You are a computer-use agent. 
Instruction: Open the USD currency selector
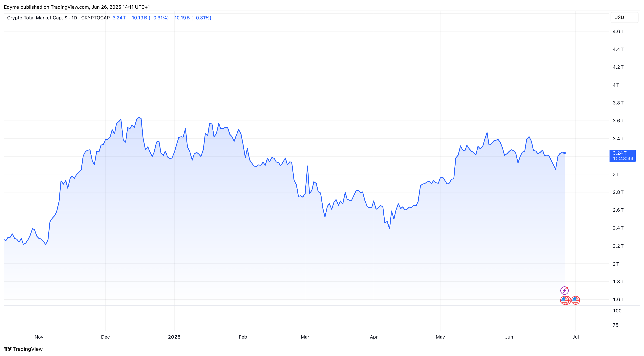pos(624,17)
